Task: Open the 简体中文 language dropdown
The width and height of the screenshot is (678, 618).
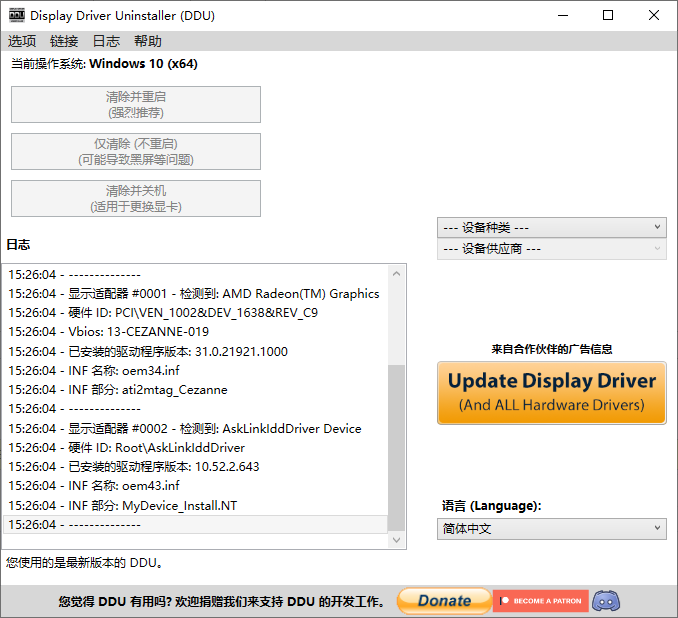Action: (x=551, y=529)
